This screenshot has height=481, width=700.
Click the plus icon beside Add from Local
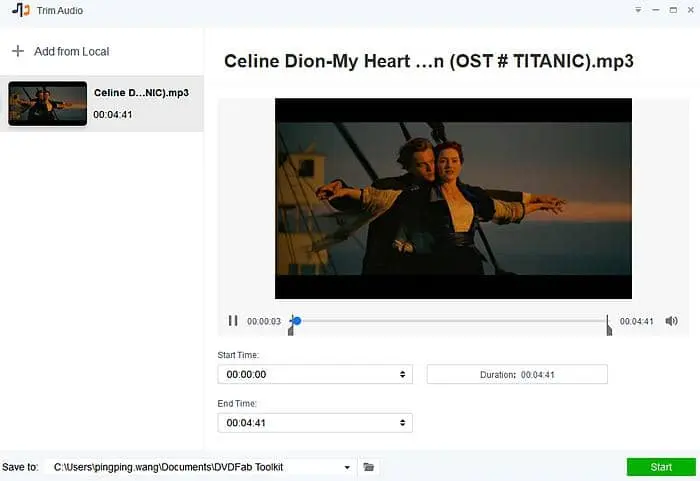point(18,51)
